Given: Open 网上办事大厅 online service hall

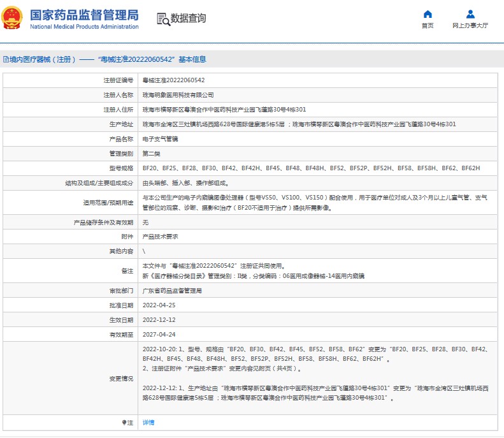Looking at the screenshot, I should pyautogui.click(x=470, y=26).
